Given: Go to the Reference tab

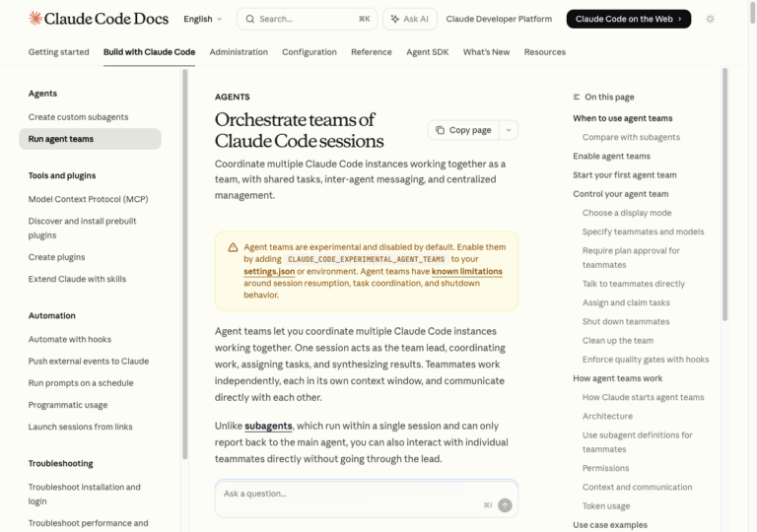Looking at the screenshot, I should coord(372,51).
